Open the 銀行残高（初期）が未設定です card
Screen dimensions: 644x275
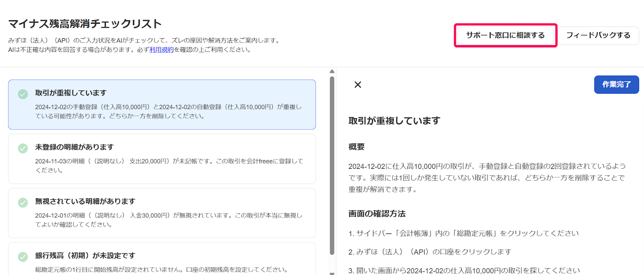[x=162, y=259]
